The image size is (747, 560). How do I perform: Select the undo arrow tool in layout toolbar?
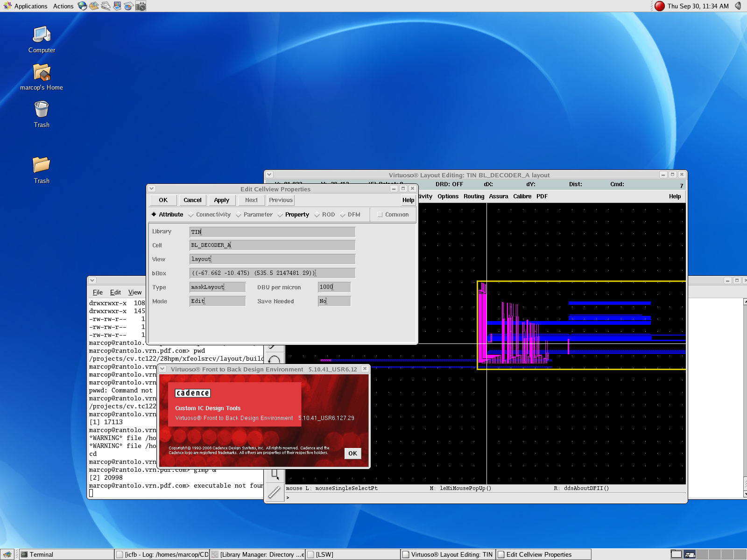coord(275,360)
